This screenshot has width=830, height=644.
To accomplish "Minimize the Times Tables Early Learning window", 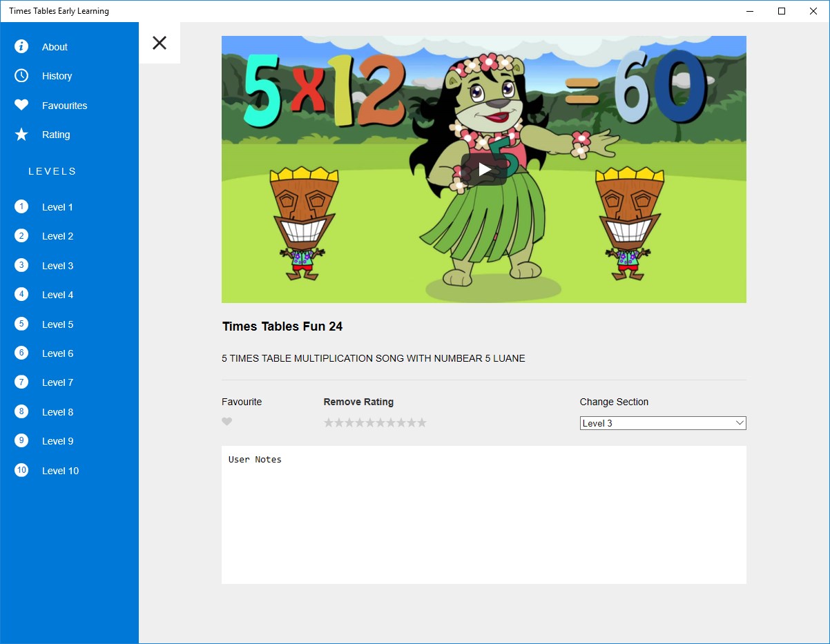I will (751, 11).
